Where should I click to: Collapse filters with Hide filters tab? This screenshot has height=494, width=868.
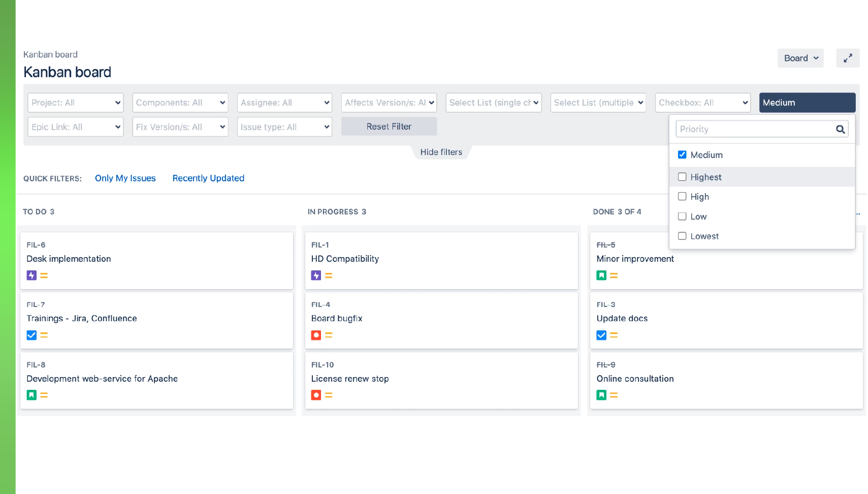pos(441,152)
